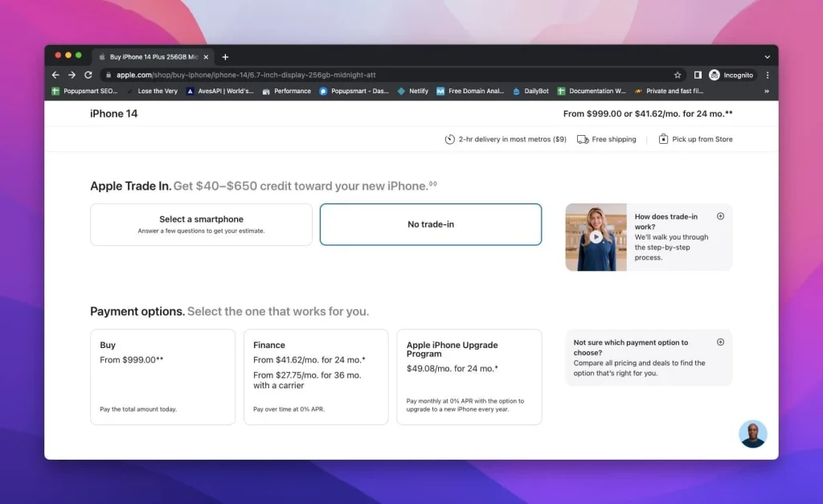Image resolution: width=823 pixels, height=504 pixels.
Task: Open the Lose the Very bookmark
Action: 153,91
